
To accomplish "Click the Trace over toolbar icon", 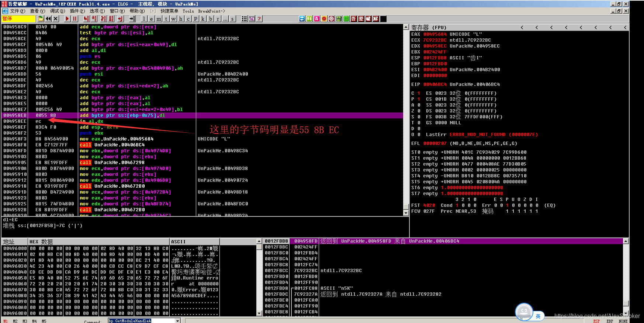I will pyautogui.click(x=111, y=19).
